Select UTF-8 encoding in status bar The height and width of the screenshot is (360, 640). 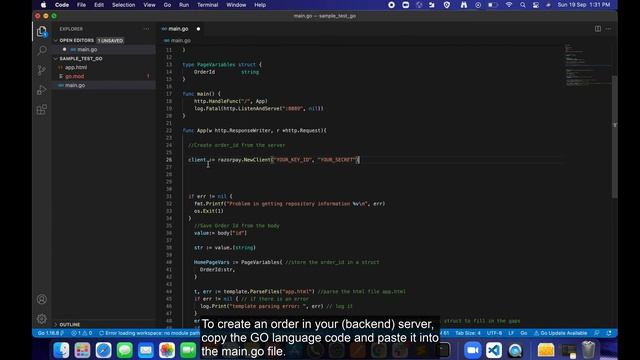[494, 333]
